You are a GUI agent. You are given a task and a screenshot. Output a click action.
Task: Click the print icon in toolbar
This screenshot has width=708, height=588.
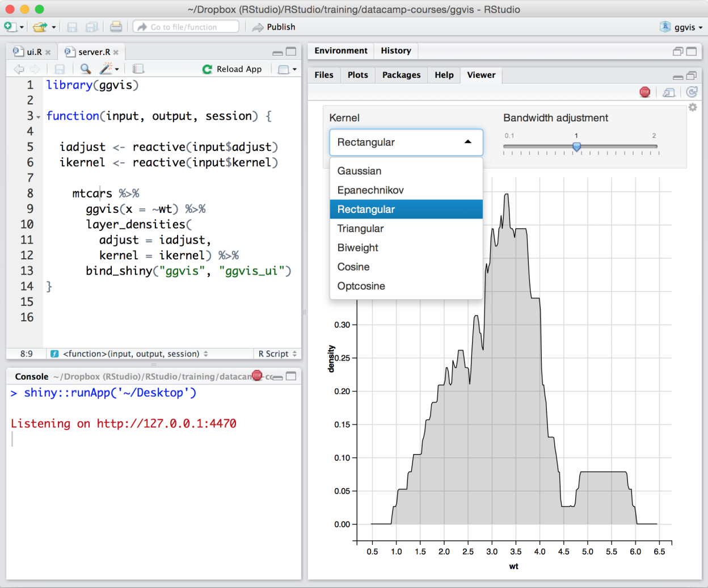[116, 27]
